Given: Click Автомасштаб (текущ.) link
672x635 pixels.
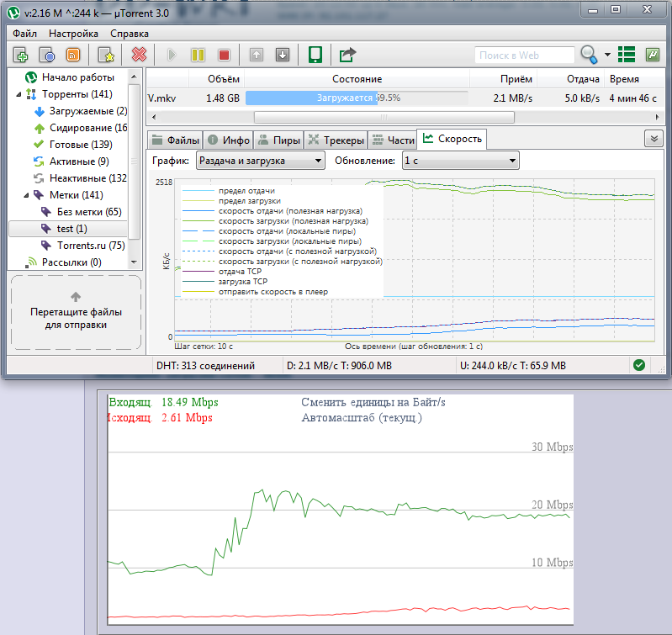Looking at the screenshot, I should pyautogui.click(x=362, y=418).
